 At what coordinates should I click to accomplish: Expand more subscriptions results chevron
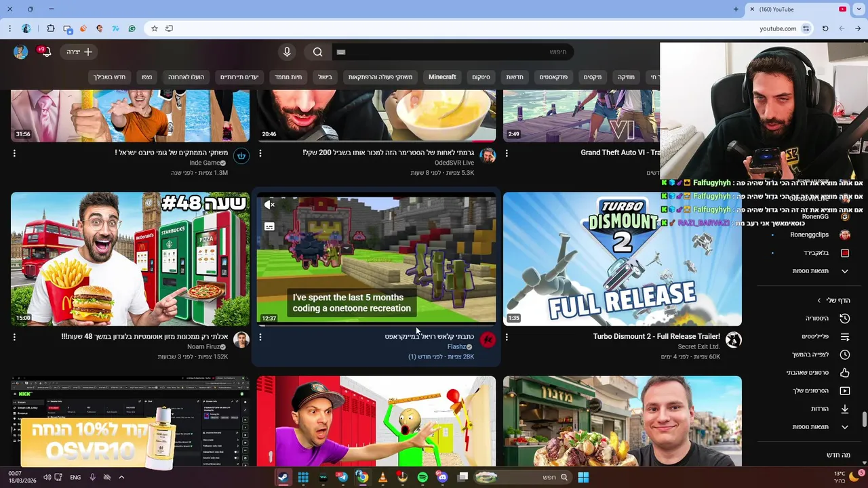tap(845, 271)
